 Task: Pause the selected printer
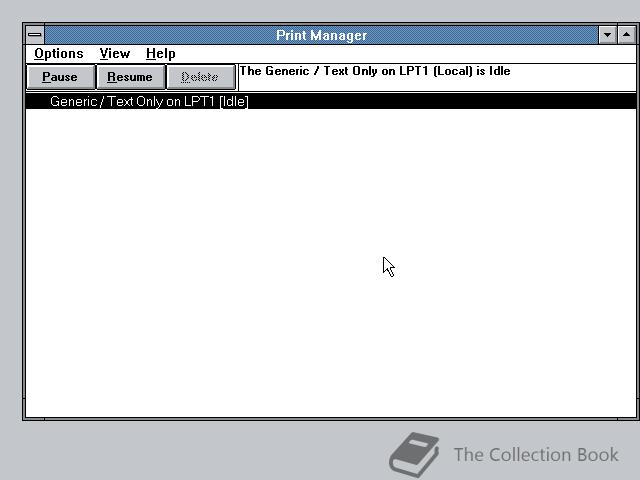60,77
